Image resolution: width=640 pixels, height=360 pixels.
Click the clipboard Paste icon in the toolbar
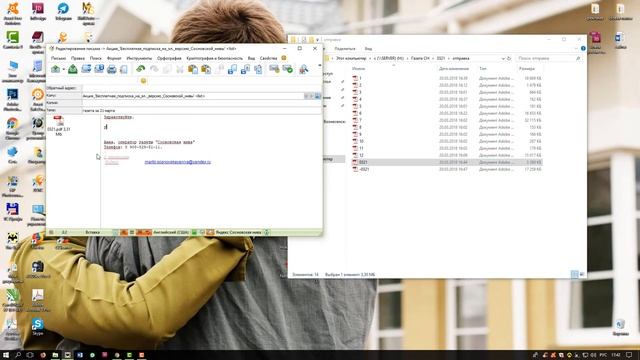193,69
